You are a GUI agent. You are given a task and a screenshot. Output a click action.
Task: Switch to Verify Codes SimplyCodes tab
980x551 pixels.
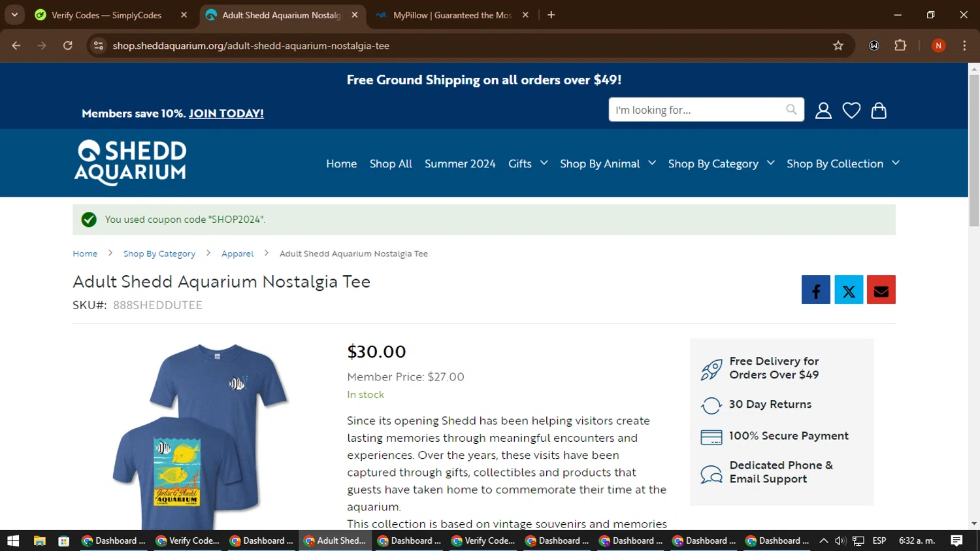click(106, 15)
